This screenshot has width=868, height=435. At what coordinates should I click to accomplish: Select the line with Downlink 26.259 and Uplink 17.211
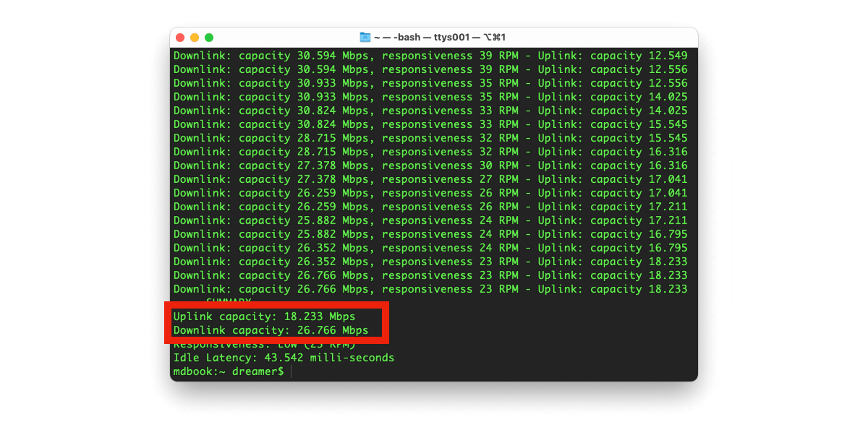pos(430,207)
